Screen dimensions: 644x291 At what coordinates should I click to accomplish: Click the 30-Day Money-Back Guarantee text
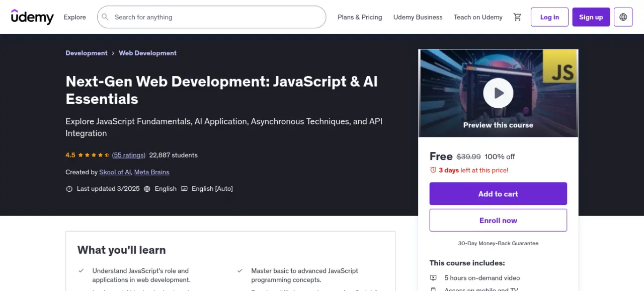point(498,243)
